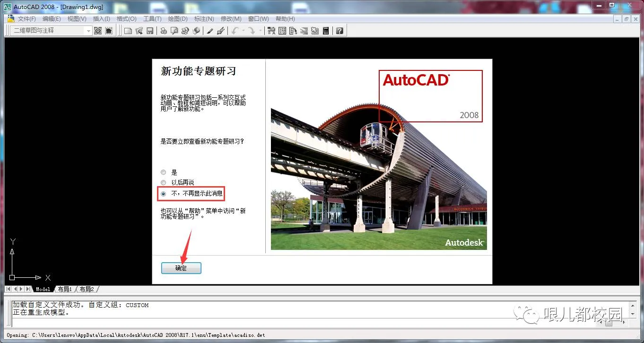Open Workspace Settings gear icon
Image resolution: width=644 pixels, height=343 pixels.
tap(98, 31)
